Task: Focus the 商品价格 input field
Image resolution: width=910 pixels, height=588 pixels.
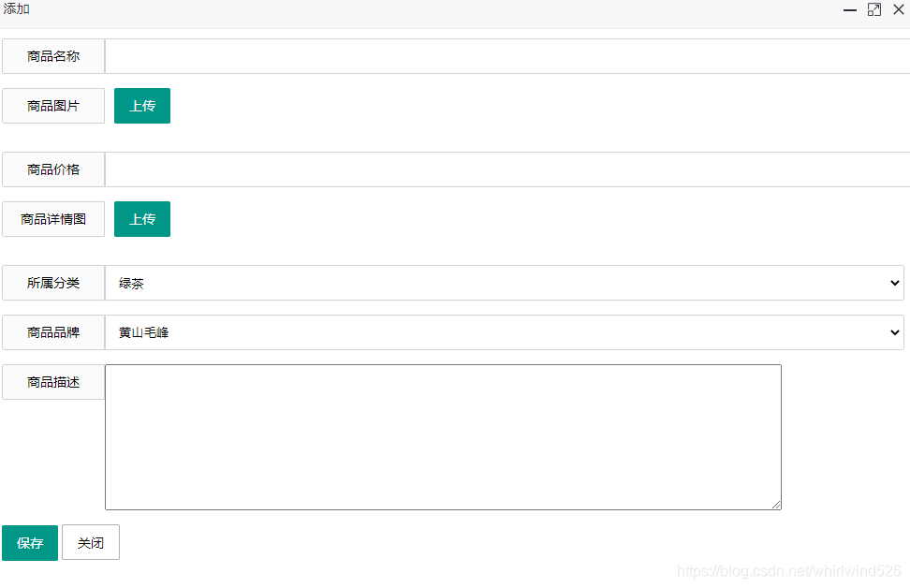Action: pyautogui.click(x=506, y=169)
